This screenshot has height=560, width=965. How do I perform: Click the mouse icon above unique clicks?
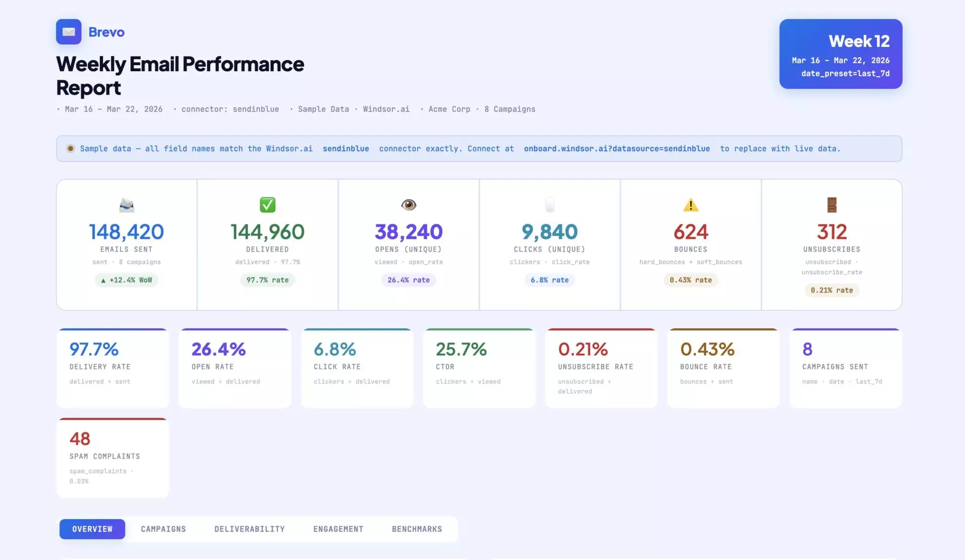[x=549, y=205]
